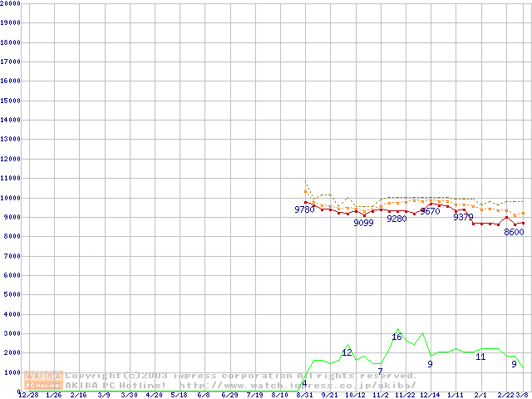Screen dimensions: 532x399
Task: Click the green line label 11
Action: pyautogui.click(x=480, y=357)
